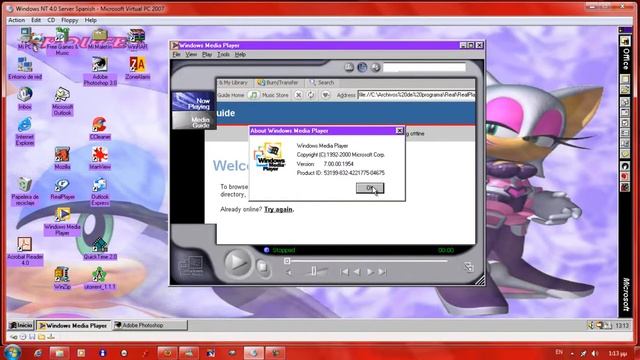The width and height of the screenshot is (640, 360).
Task: Open the CD menu of Virtual PC
Action: (51, 20)
